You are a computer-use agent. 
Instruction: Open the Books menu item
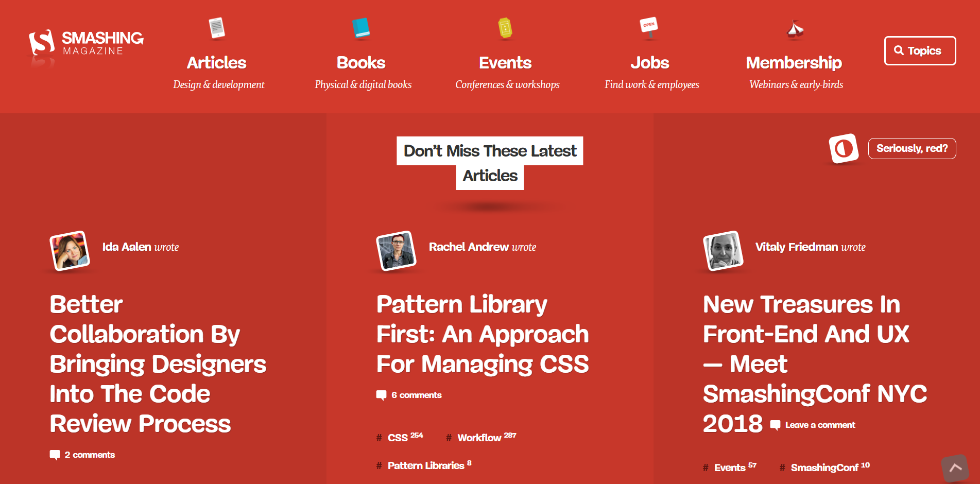coord(361,63)
